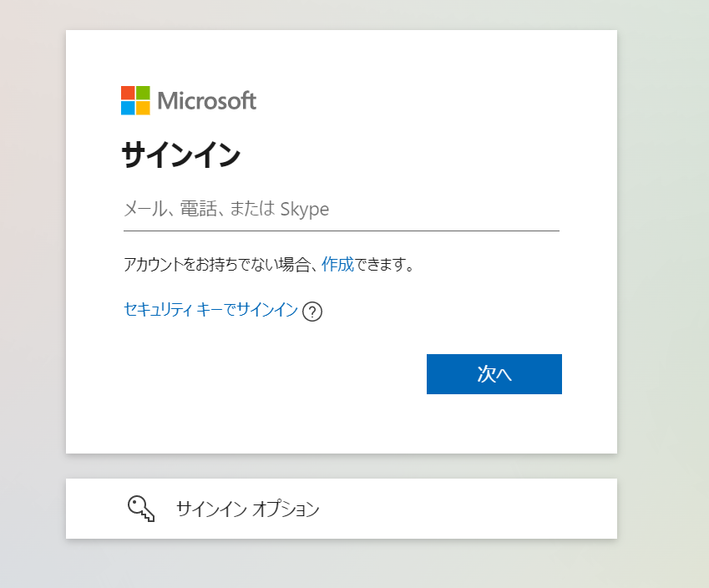
Task: Click the underline beneath the email field
Action: pos(342,231)
